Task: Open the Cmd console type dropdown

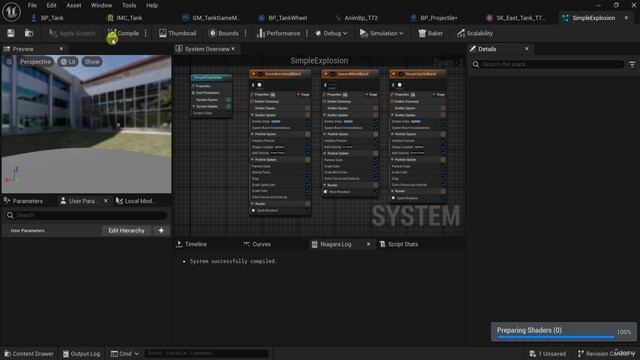Action: [x=124, y=354]
